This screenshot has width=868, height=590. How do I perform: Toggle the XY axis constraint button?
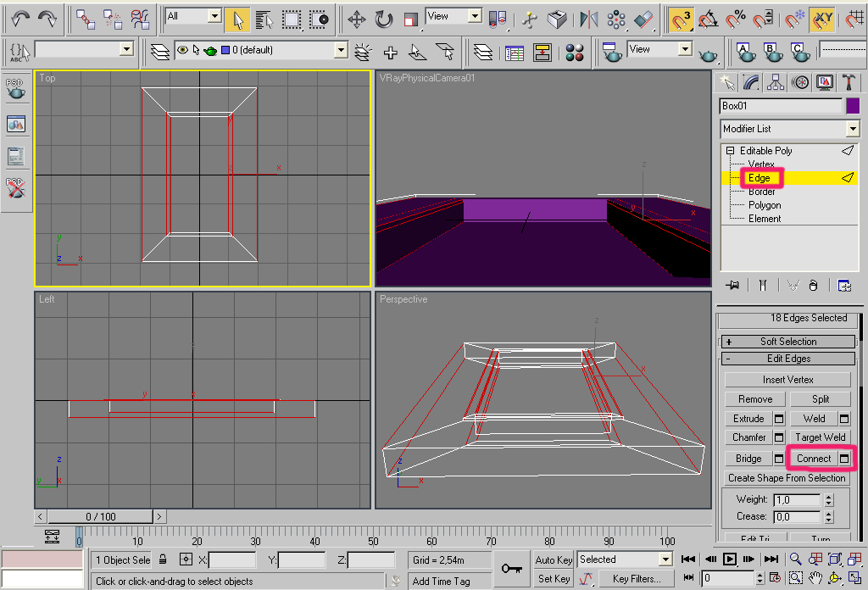(822, 20)
